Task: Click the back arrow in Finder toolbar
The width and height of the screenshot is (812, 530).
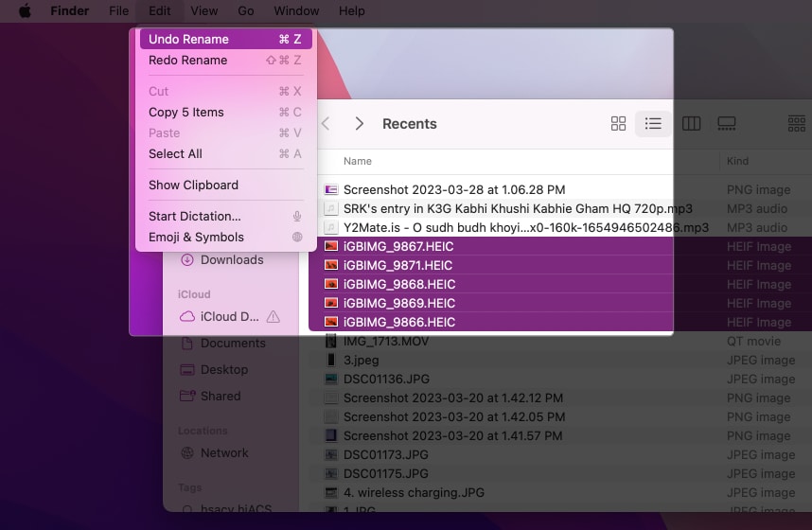Action: click(326, 124)
